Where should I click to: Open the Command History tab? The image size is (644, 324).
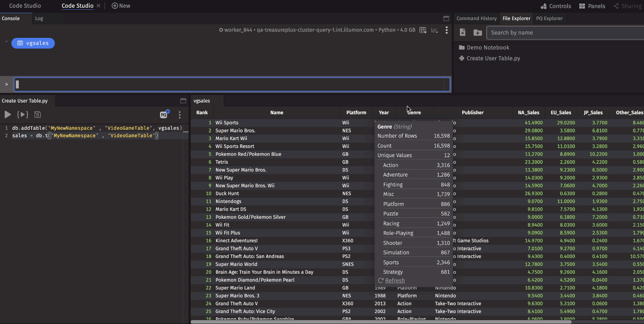tap(476, 18)
